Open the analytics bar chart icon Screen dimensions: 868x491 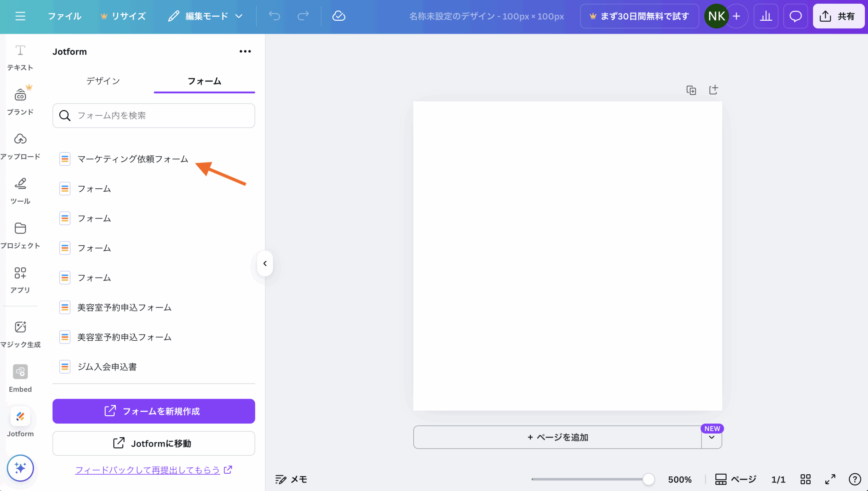pos(766,16)
